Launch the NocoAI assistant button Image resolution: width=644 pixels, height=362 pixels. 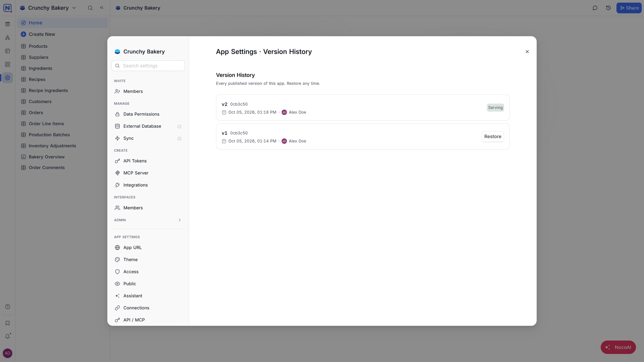click(618, 347)
